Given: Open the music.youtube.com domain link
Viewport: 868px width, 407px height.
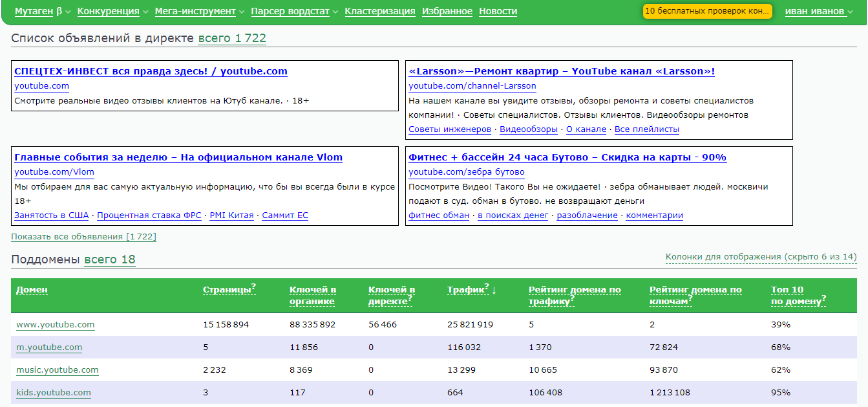Looking at the screenshot, I should click(x=58, y=370).
